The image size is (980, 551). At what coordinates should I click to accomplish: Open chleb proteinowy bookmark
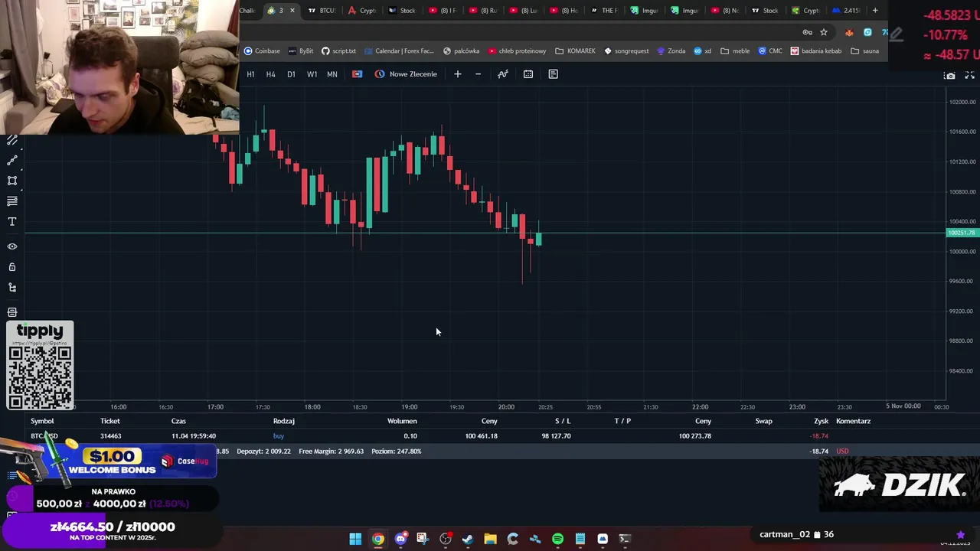pyautogui.click(x=517, y=51)
